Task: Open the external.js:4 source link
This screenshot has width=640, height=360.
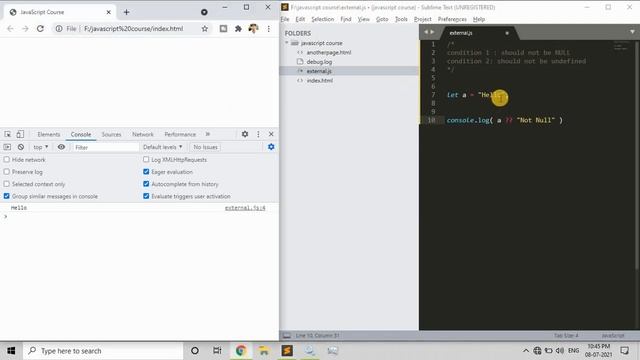Action: (x=245, y=208)
